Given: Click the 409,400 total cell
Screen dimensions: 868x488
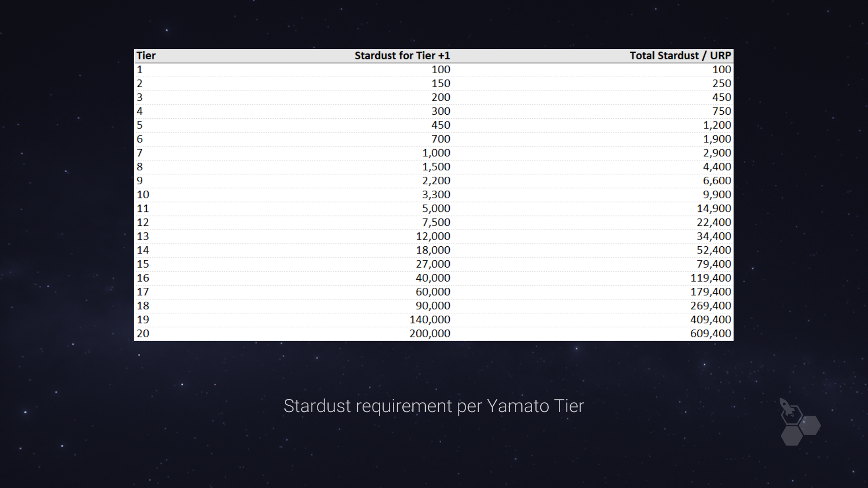Looking at the screenshot, I should coord(711,319).
